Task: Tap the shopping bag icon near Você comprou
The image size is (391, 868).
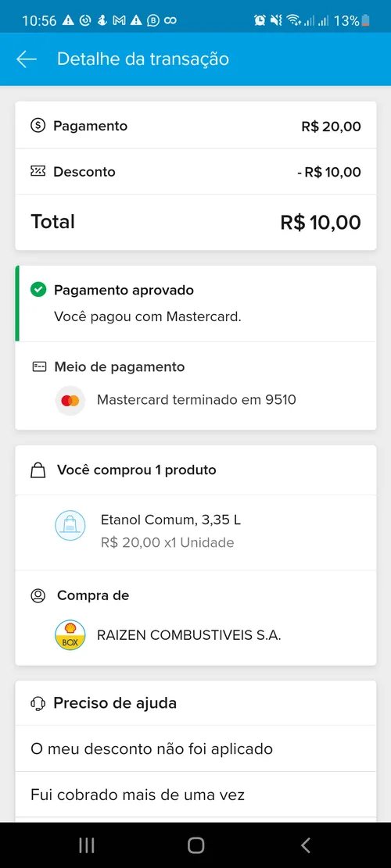Action: pyautogui.click(x=38, y=470)
